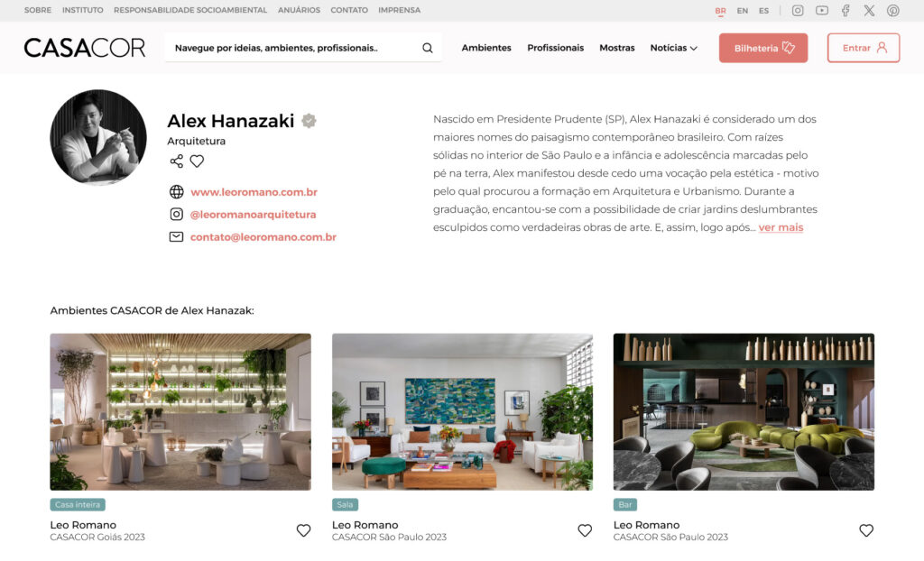The width and height of the screenshot is (924, 561).
Task: Click the search magnifier icon
Action: click(x=427, y=48)
